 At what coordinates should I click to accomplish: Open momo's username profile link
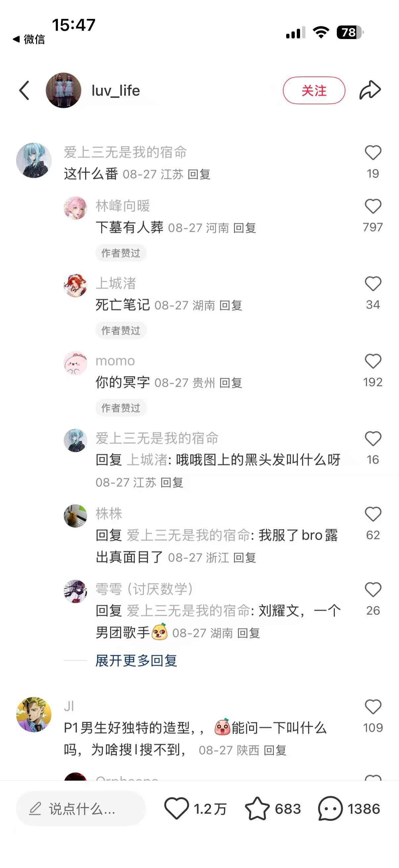[x=115, y=361]
